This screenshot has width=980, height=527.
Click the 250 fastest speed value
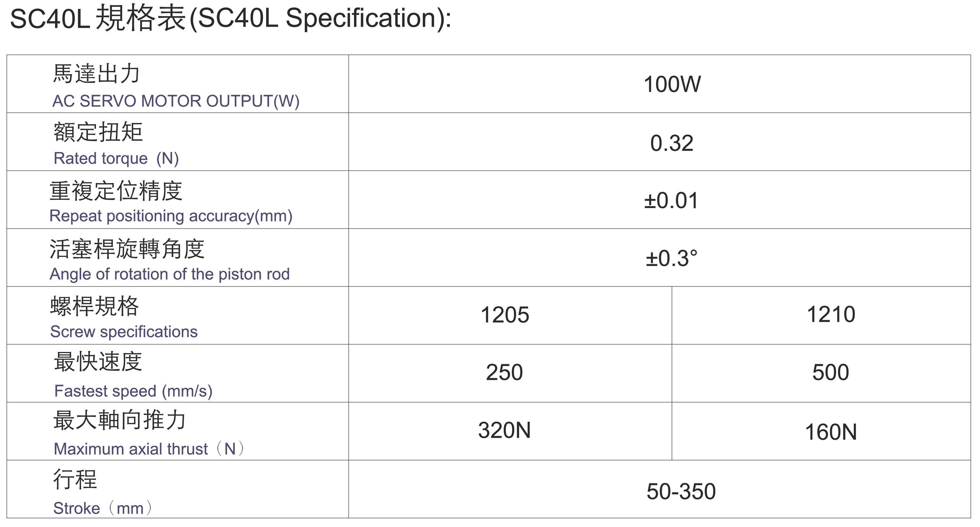point(504,372)
